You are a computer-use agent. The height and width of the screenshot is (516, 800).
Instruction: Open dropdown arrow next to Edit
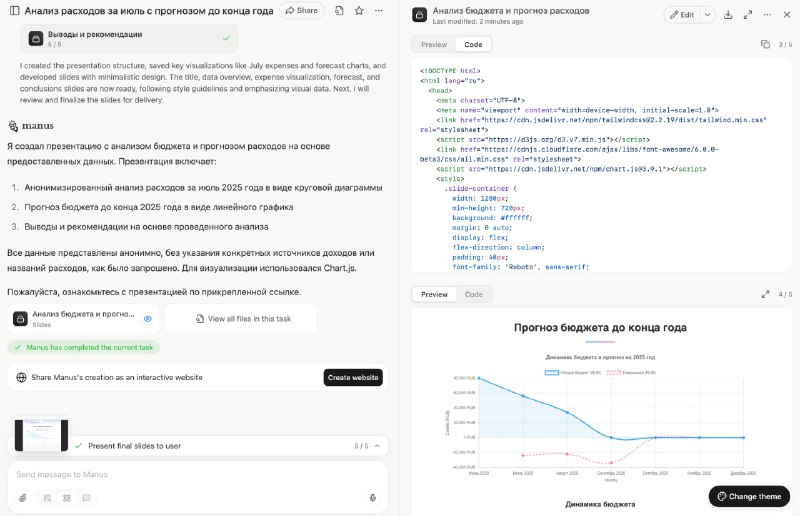pos(708,15)
